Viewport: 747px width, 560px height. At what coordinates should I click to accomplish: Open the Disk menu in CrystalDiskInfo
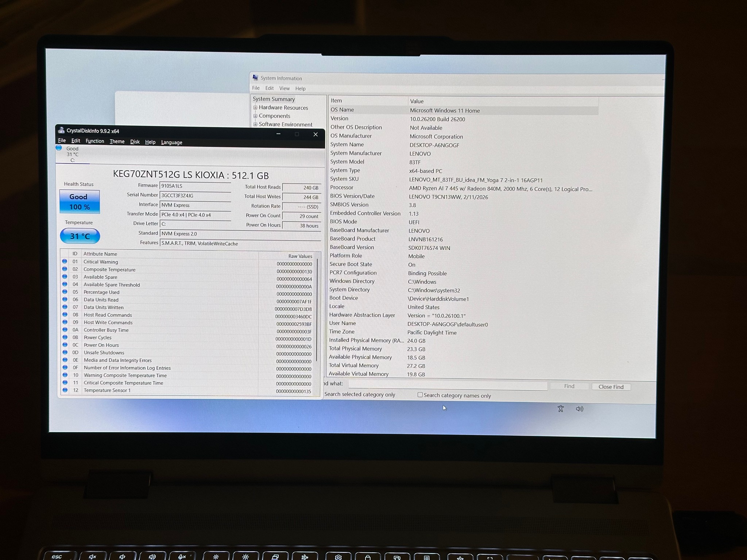coord(135,142)
